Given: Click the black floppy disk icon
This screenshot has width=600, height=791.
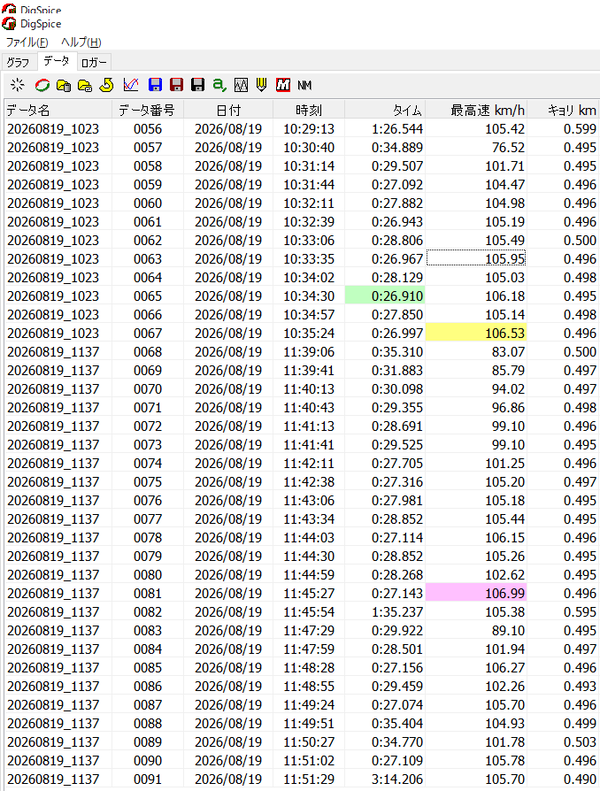Looking at the screenshot, I should [x=198, y=85].
